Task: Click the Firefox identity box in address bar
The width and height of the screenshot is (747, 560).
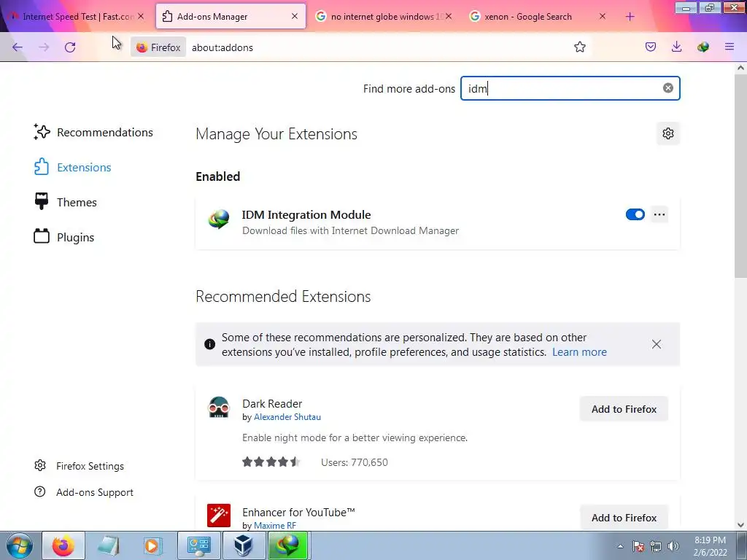Action: [x=158, y=47]
